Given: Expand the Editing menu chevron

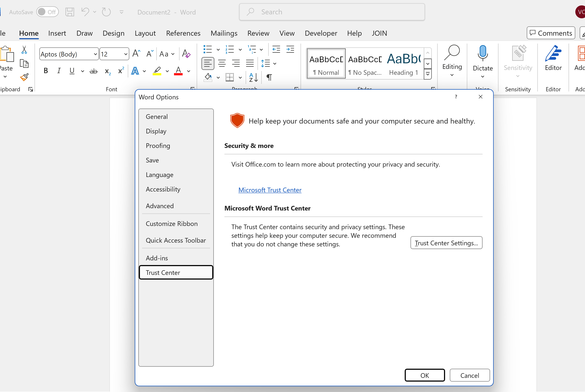Looking at the screenshot, I should tap(452, 75).
